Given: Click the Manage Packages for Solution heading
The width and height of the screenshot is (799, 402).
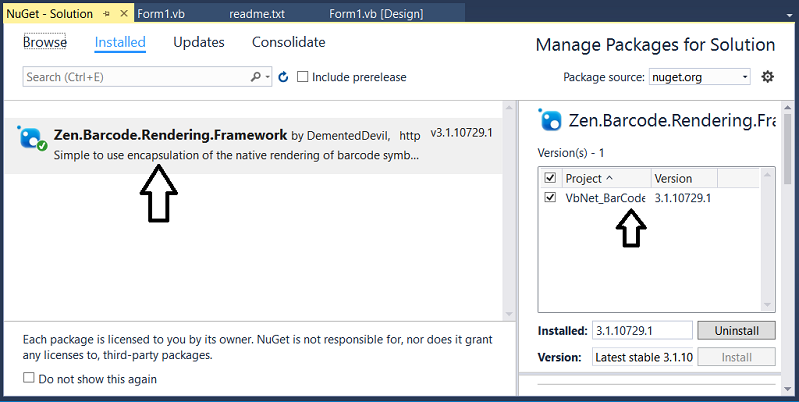Looking at the screenshot, I should (x=655, y=45).
